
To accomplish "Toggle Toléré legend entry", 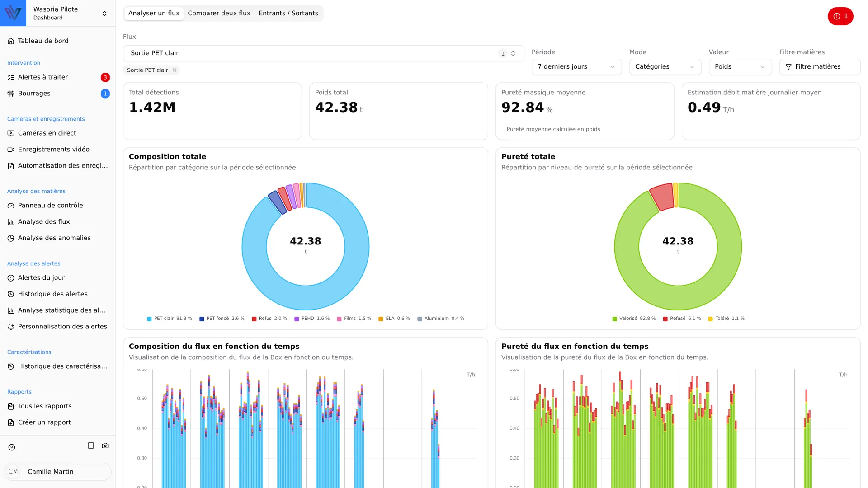I will (x=726, y=319).
